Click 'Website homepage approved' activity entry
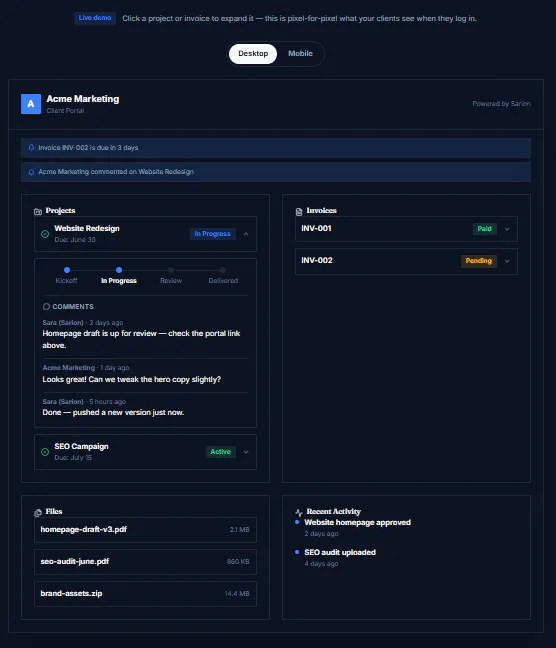This screenshot has height=648, width=556. click(x=358, y=522)
